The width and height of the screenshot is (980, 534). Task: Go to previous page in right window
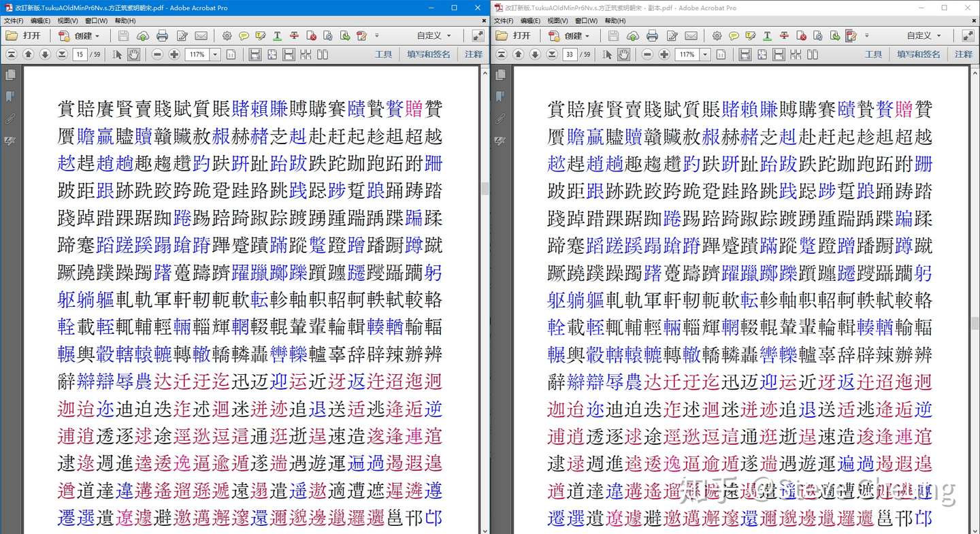click(x=519, y=54)
